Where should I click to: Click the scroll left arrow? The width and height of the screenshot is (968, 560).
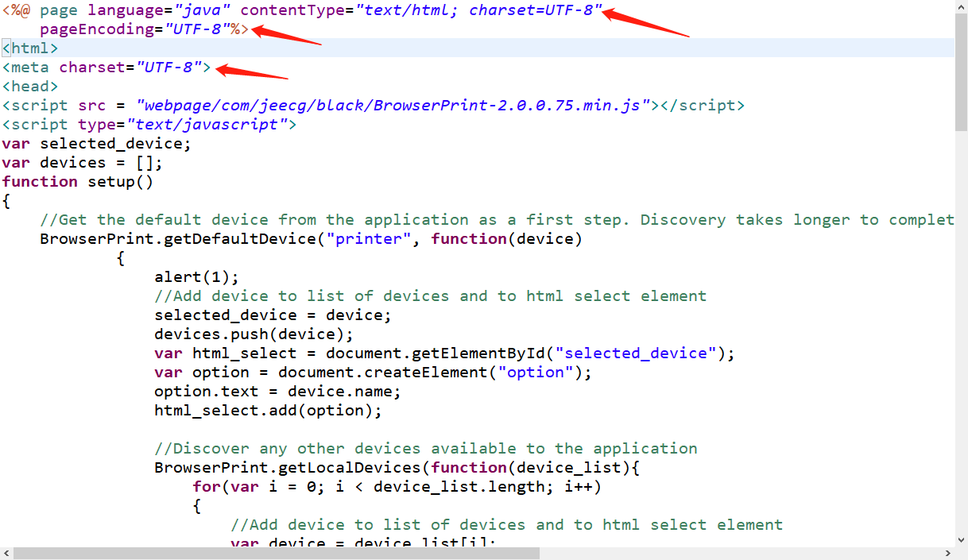click(x=6, y=553)
